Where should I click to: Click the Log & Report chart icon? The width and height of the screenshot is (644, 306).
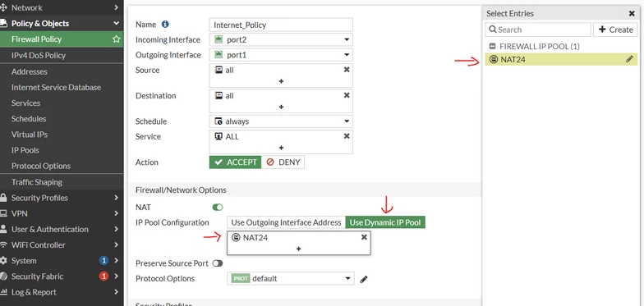click(x=3, y=292)
